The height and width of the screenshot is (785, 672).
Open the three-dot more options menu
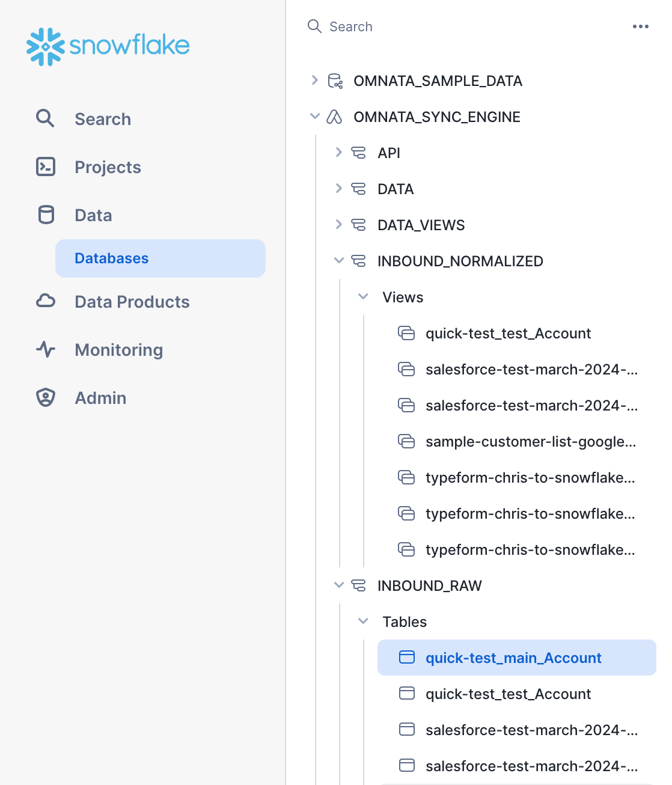coord(640,26)
